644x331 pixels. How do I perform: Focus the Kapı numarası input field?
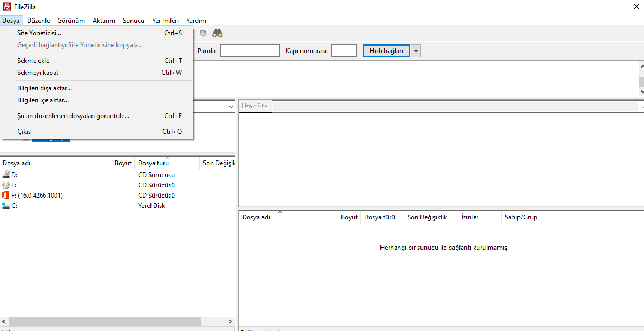tap(344, 51)
